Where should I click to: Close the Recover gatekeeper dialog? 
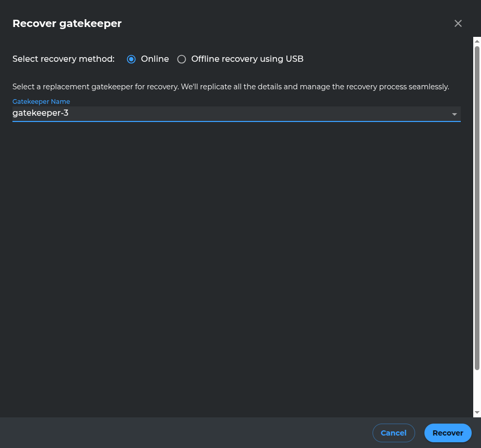coord(458,23)
